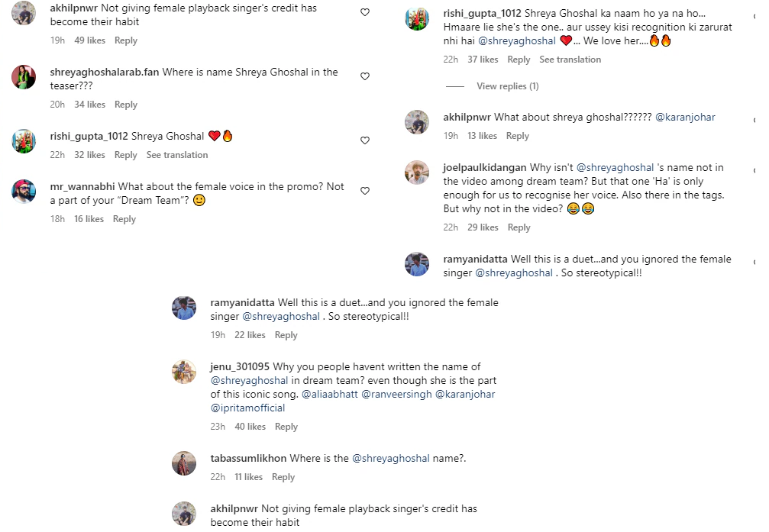Open mr_wannabhi's avatar
Viewport: 769px width, 532px height.
[x=24, y=192]
